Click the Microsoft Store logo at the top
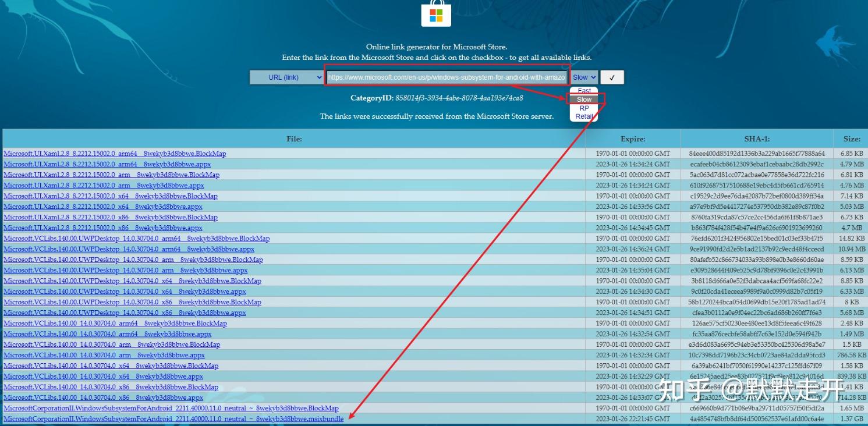 tap(435, 14)
